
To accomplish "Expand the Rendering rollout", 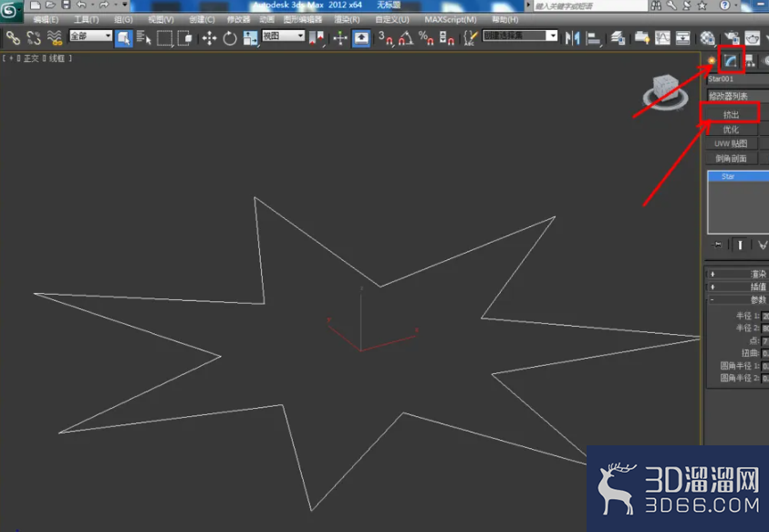I will point(737,274).
